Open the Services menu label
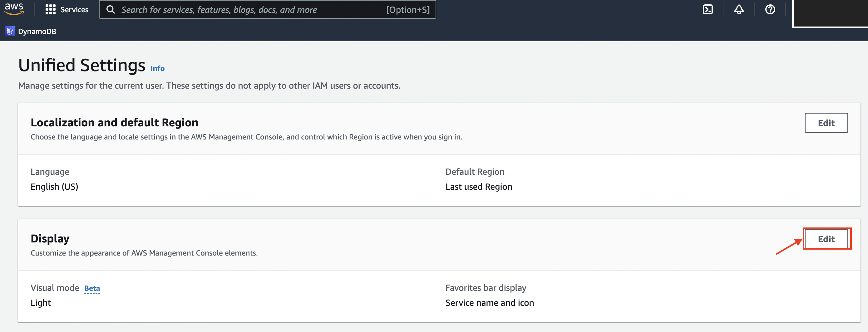The image size is (868, 332). click(x=74, y=9)
